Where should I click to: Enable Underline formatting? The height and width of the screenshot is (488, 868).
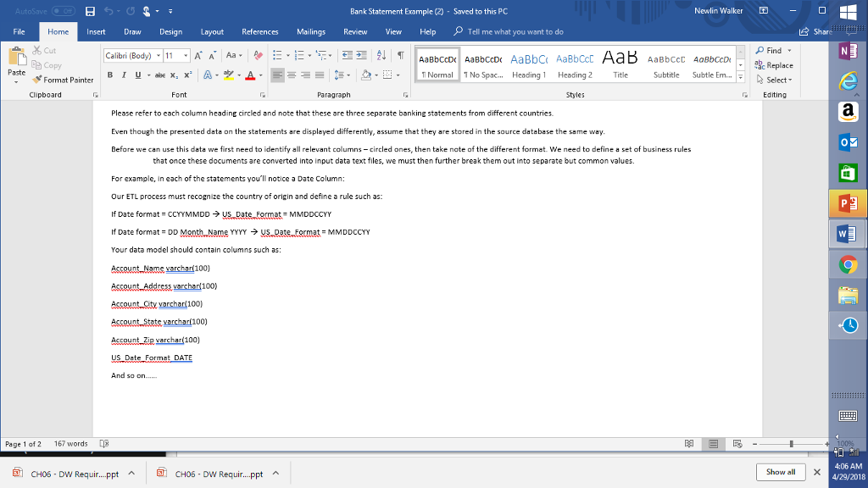tap(136, 75)
